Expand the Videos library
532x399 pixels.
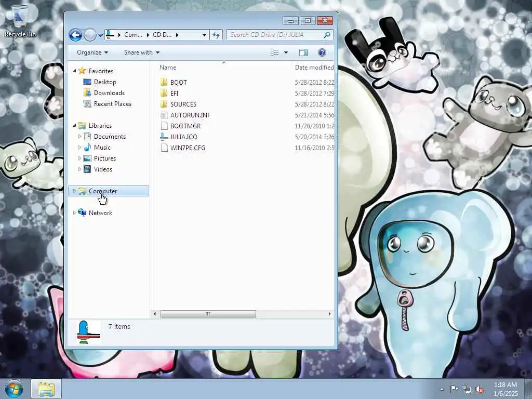(x=79, y=169)
